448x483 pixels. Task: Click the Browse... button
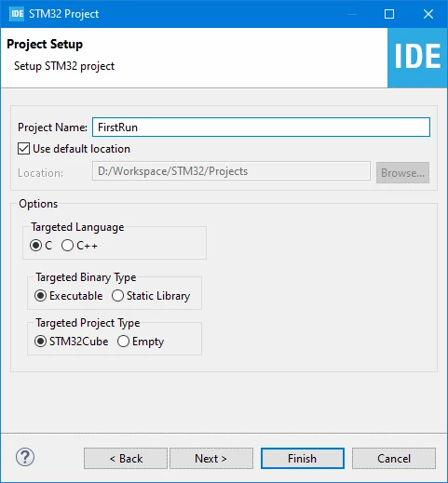[x=402, y=172]
